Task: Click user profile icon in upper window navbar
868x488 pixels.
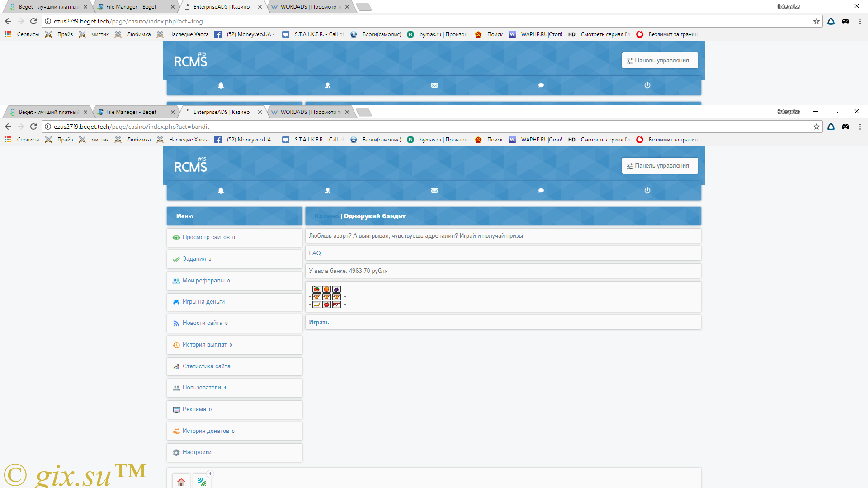Action: click(328, 85)
